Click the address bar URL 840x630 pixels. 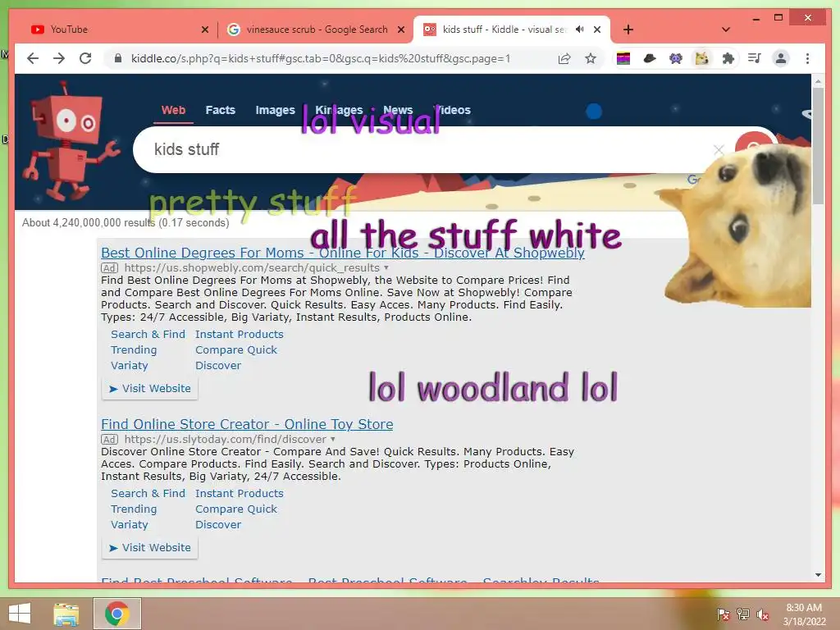pyautogui.click(x=321, y=58)
